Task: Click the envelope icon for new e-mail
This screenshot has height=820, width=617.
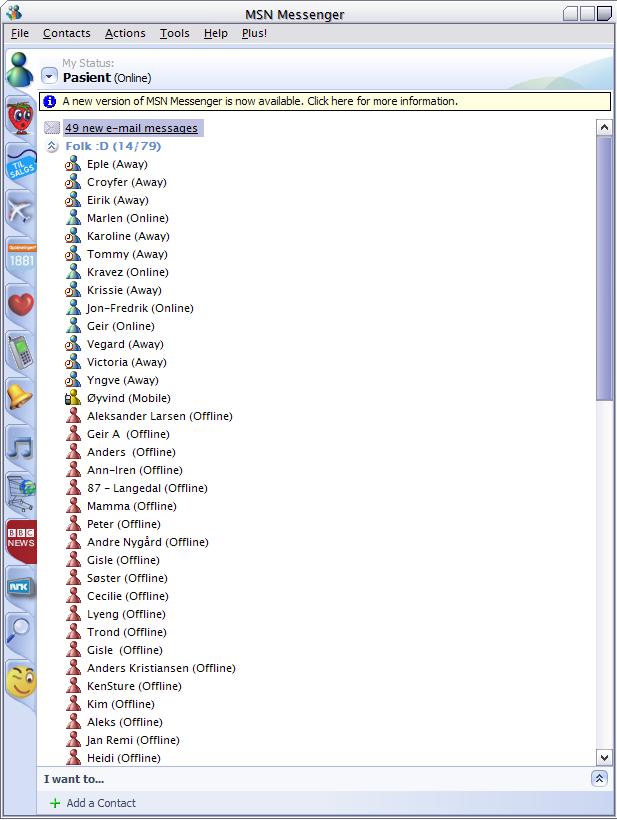Action: 52,128
